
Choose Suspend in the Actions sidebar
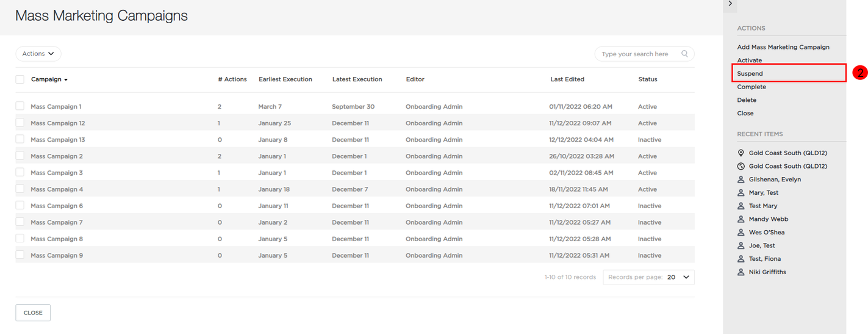(x=750, y=73)
